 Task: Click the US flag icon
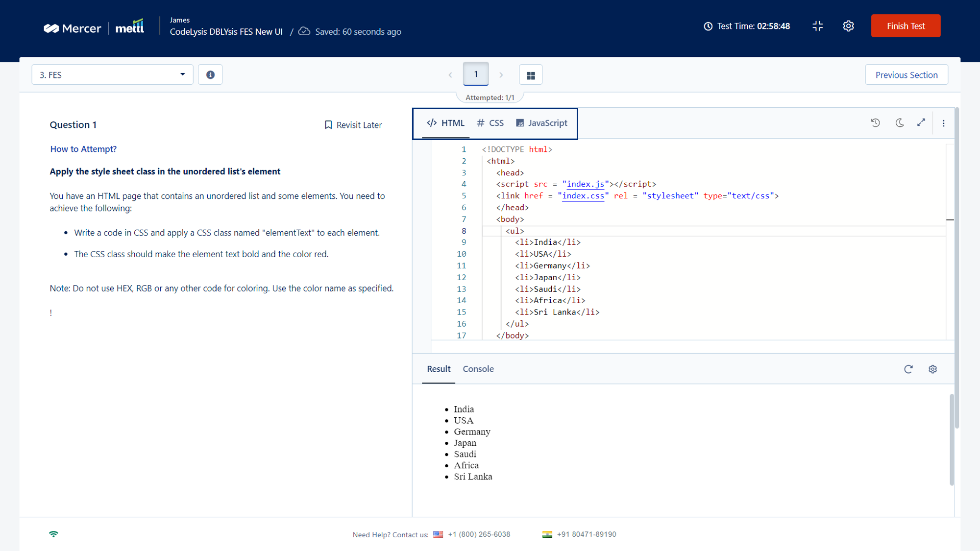(x=438, y=534)
